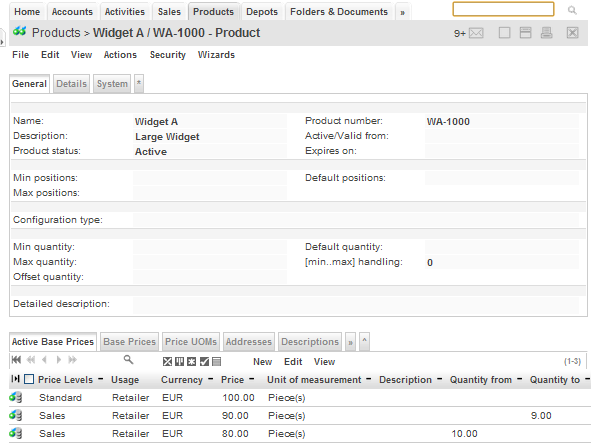591x446 pixels.
Task: Open the Actions menu
Action: coord(120,55)
